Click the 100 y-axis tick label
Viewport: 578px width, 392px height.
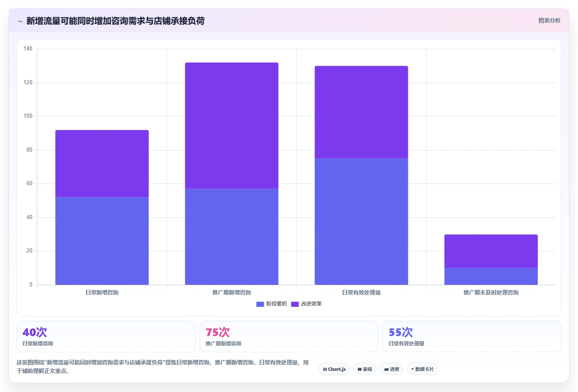(x=28, y=116)
